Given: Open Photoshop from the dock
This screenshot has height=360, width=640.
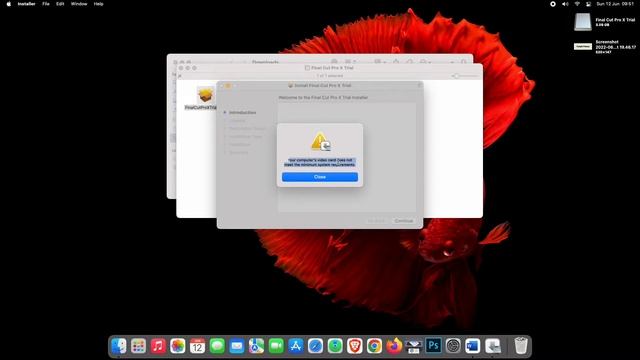Looking at the screenshot, I should tap(433, 346).
